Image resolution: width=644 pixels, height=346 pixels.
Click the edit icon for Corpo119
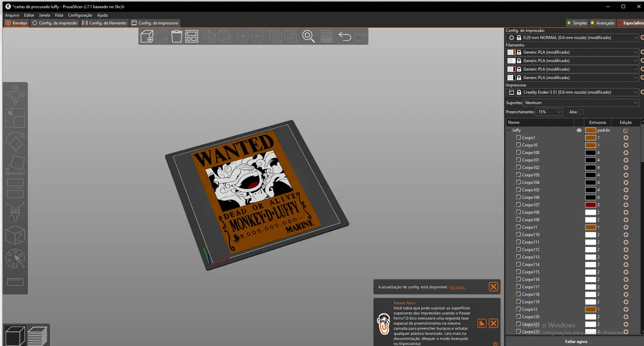(x=626, y=302)
